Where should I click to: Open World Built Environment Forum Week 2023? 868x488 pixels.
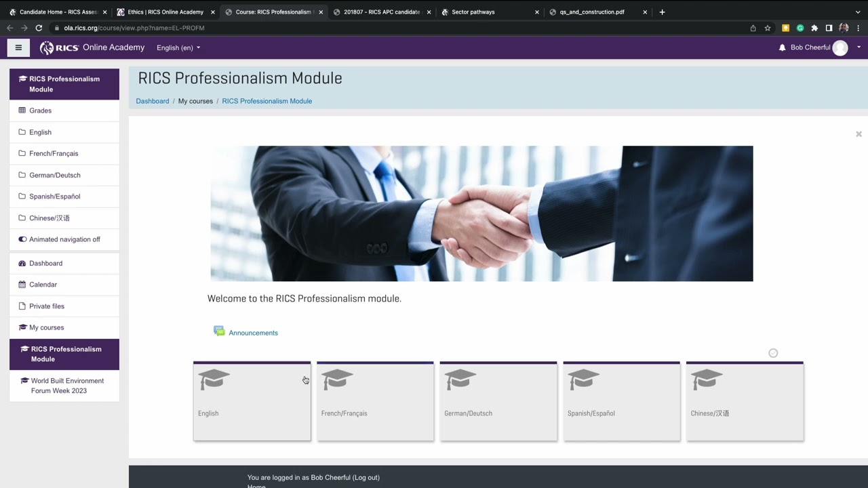[x=64, y=386]
